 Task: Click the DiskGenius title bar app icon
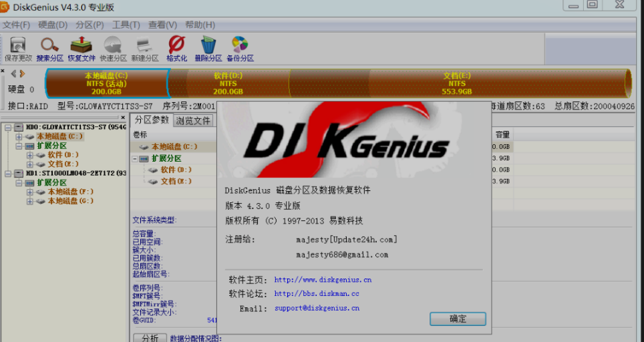click(x=4, y=7)
